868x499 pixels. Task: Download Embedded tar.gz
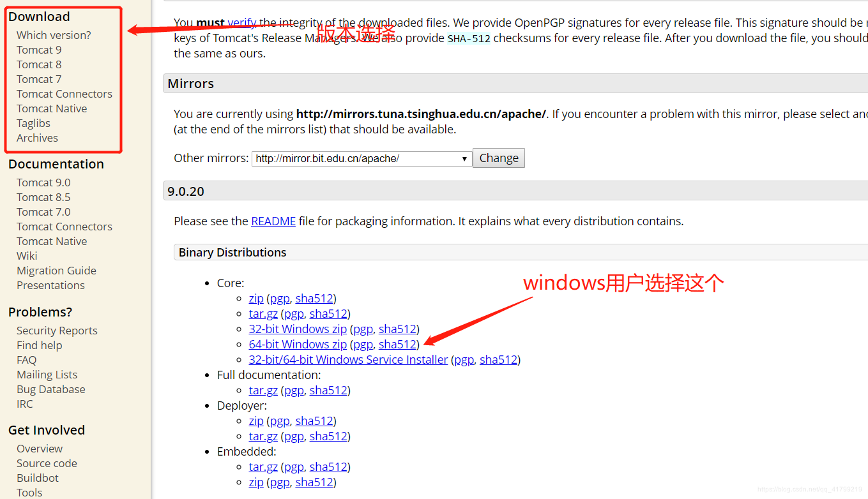tap(263, 466)
